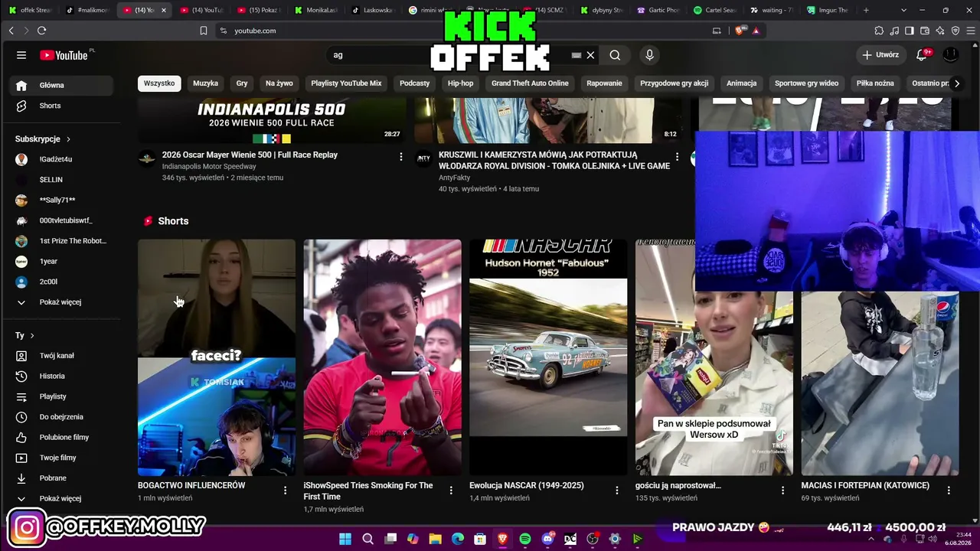Viewport: 980px width, 551px height.
Task: Open more options for Oscar Mayer Wienie 500 video
Action: click(400, 157)
